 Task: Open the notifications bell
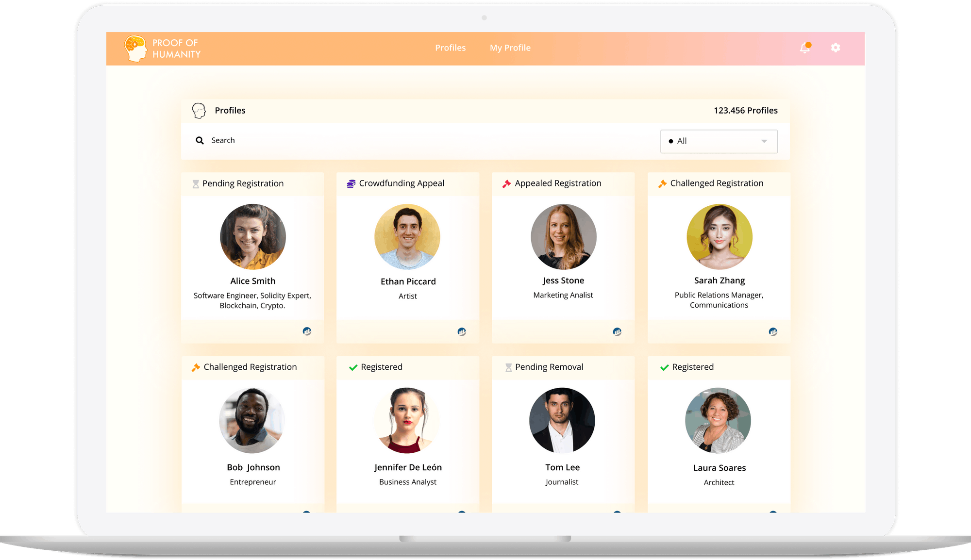[x=805, y=48]
